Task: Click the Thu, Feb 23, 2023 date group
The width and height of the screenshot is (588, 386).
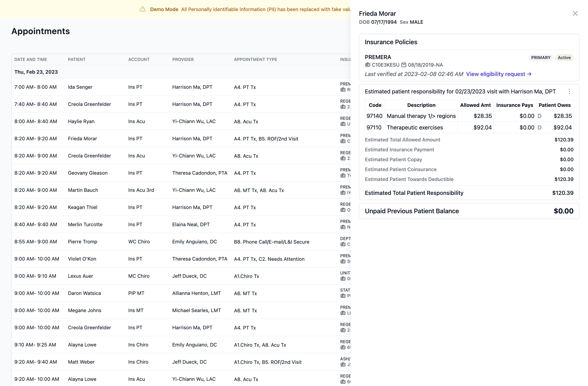Action: click(x=36, y=72)
